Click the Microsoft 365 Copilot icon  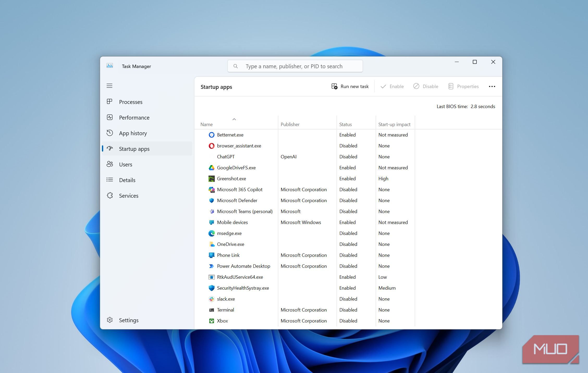tap(212, 190)
